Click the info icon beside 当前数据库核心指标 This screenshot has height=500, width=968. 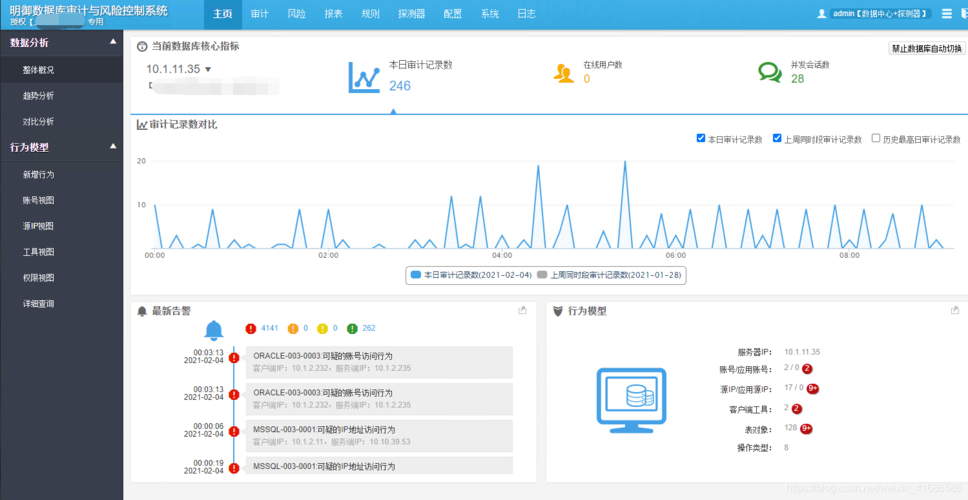pyautogui.click(x=142, y=46)
